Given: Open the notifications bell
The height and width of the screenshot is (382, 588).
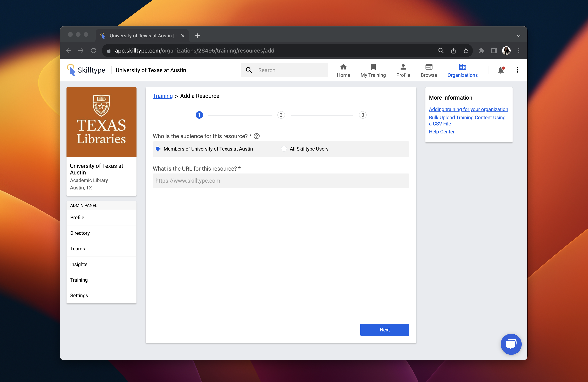Looking at the screenshot, I should (x=500, y=70).
